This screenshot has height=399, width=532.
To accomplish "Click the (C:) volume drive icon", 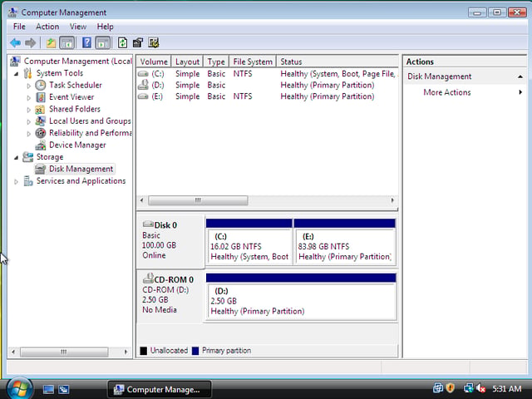I will coord(143,74).
